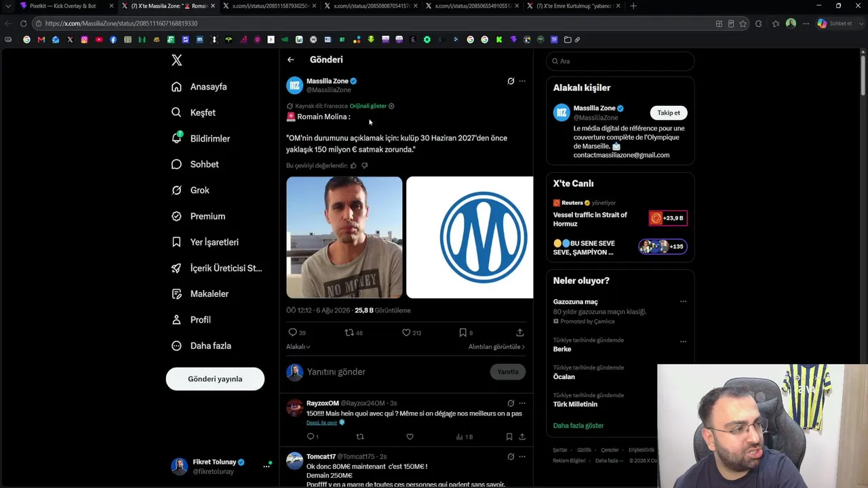Viewport: 868px width, 488px height.
Task: Click DeepL ile çevir on RayzoxOM reply
Action: coord(322,423)
